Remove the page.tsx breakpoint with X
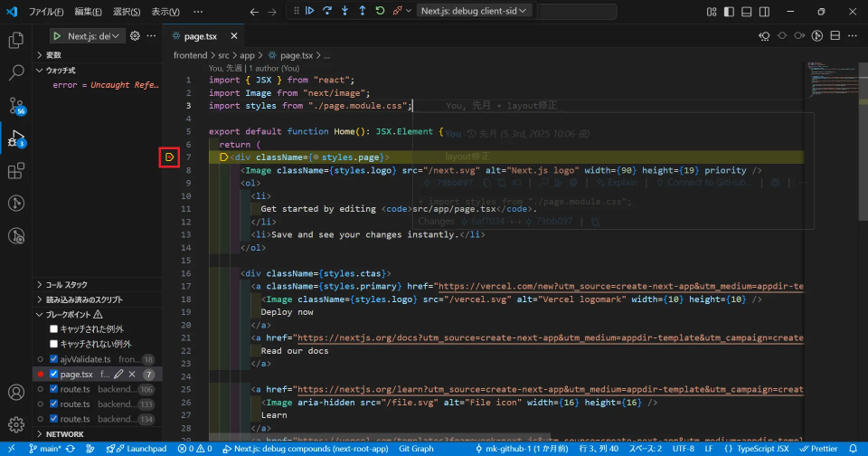This screenshot has width=868, height=456. tap(132, 374)
